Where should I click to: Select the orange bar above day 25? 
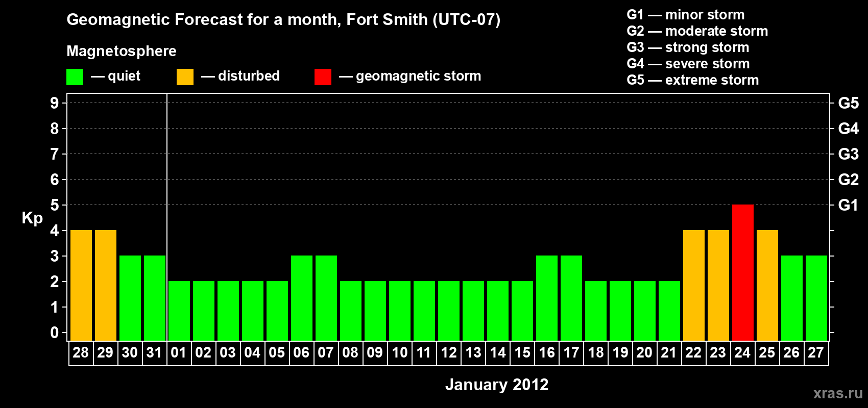click(767, 285)
